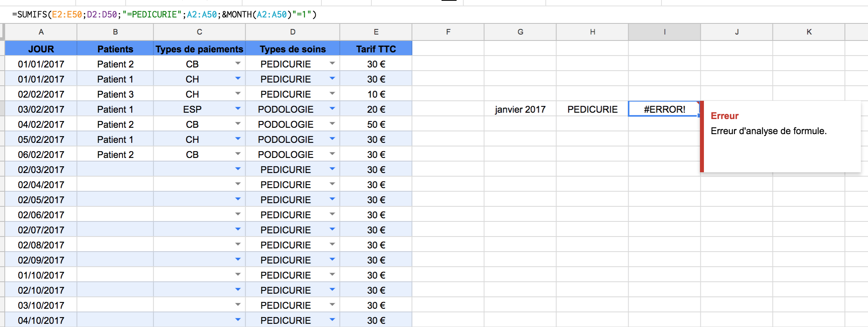
Task: Select the 04/02/2017 date cell
Action: pyautogui.click(x=41, y=124)
